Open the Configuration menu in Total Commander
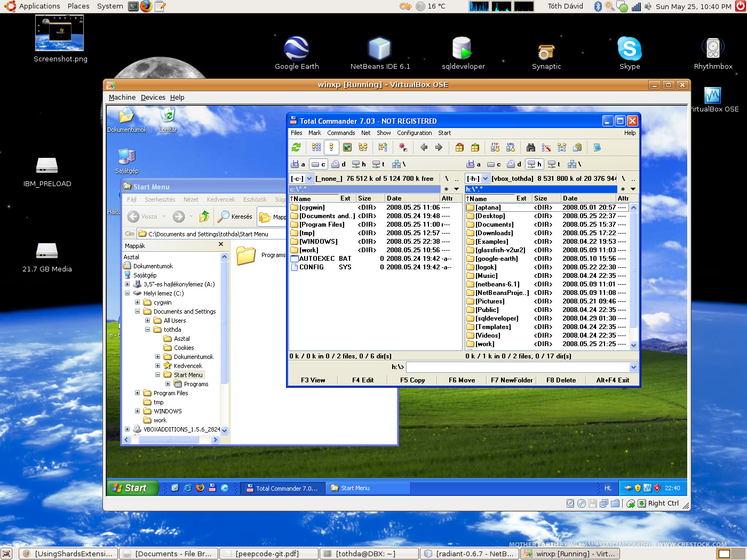 pyautogui.click(x=415, y=133)
